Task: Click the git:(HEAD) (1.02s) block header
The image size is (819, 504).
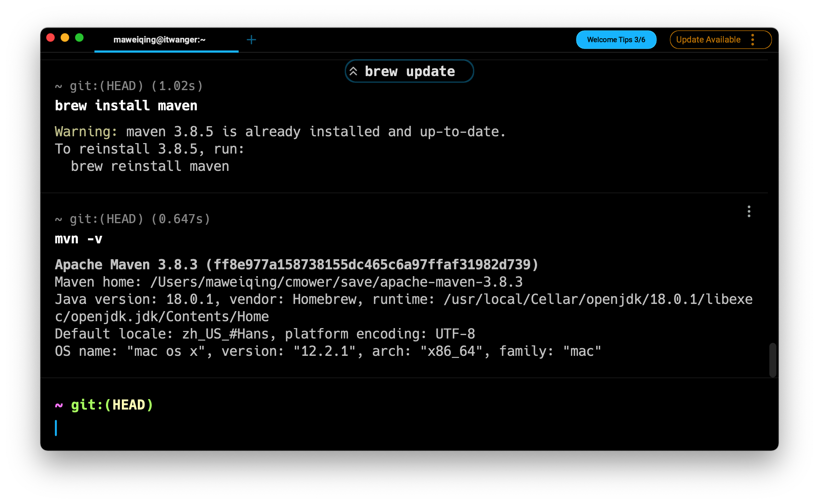Action: coord(129,86)
